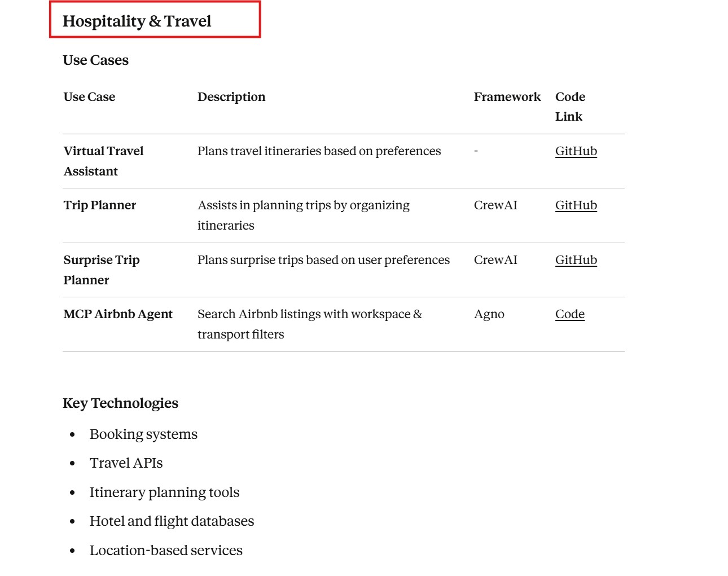Click the Location-based services list item
Screen dimensions: 728x576
click(x=166, y=551)
